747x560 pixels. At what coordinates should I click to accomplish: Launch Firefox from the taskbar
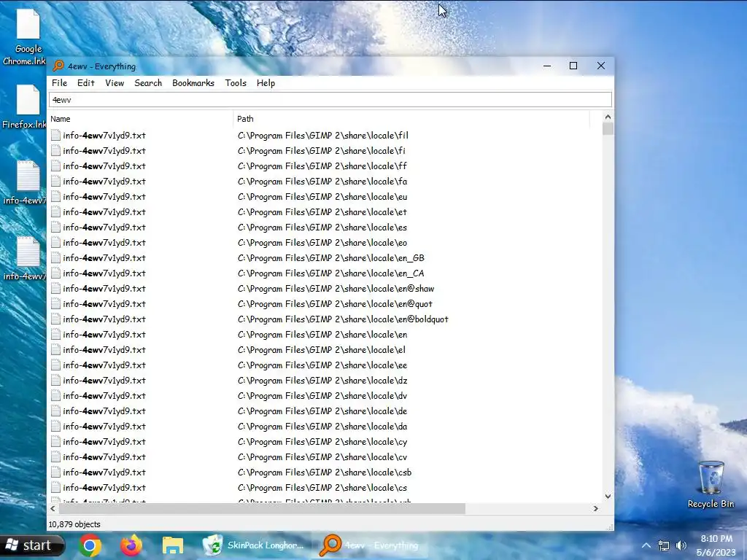131,545
